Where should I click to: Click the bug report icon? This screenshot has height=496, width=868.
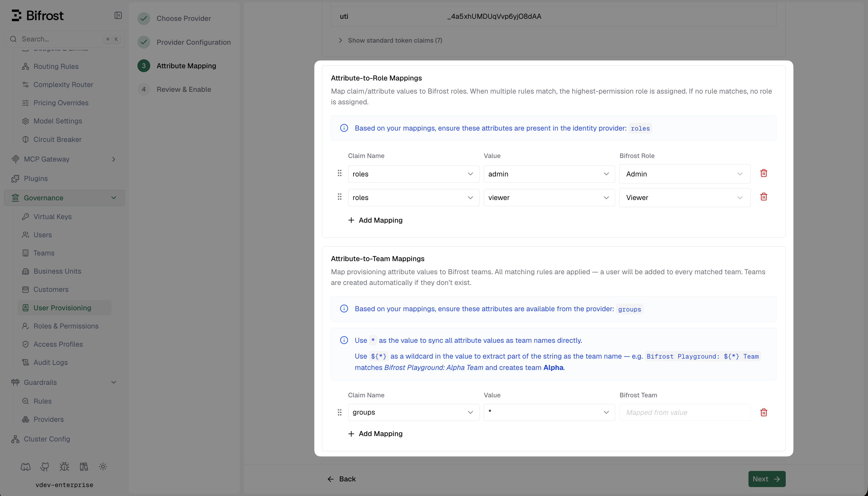tap(64, 467)
